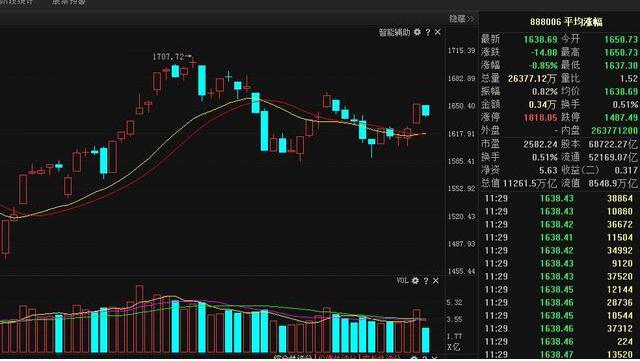Image resolution: width=640 pixels, height=361 pixels.
Task: Click the 最低 value 1637.30
Action: [620, 65]
